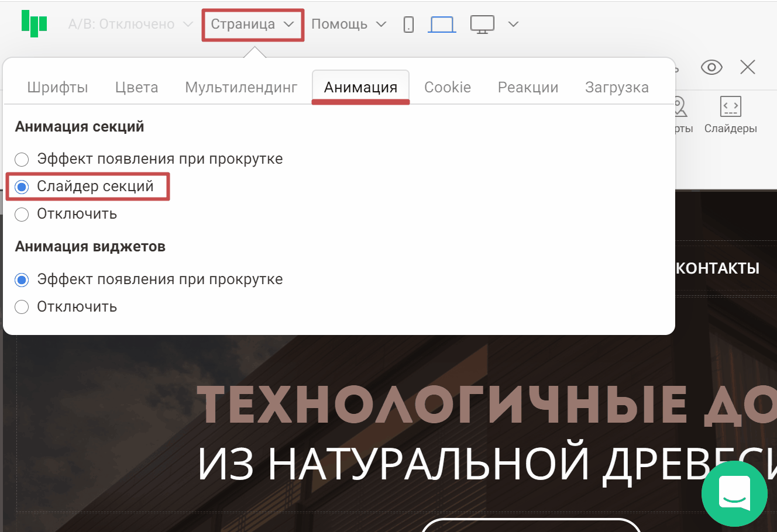Open the Мультилендинг tab
Viewport: 777px width, 532px height.
241,88
